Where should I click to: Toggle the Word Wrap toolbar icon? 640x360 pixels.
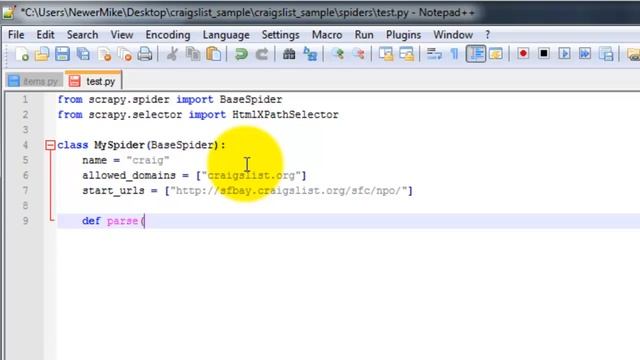[434, 54]
